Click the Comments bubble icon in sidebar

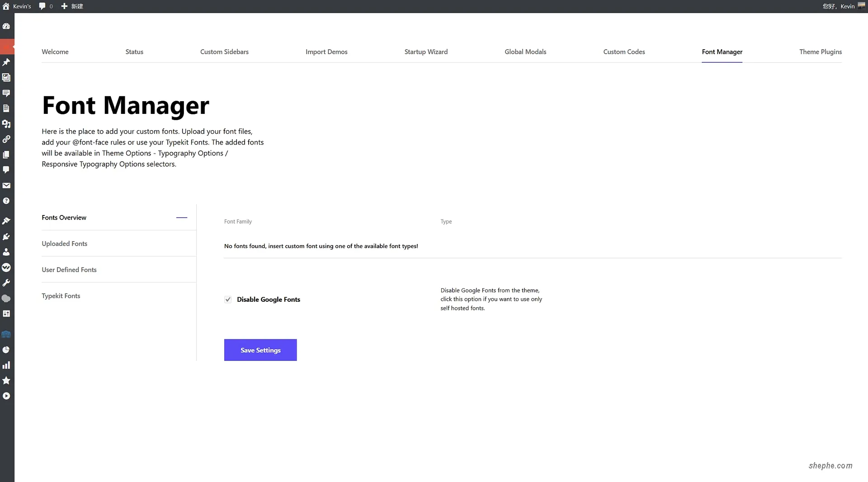click(x=6, y=170)
